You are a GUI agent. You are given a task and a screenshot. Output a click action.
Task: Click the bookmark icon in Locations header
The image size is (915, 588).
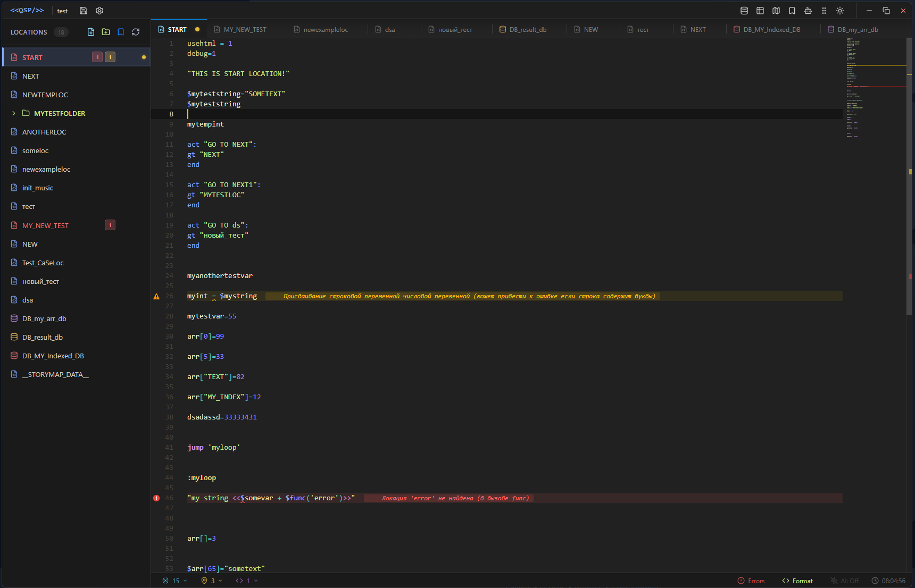pos(121,32)
